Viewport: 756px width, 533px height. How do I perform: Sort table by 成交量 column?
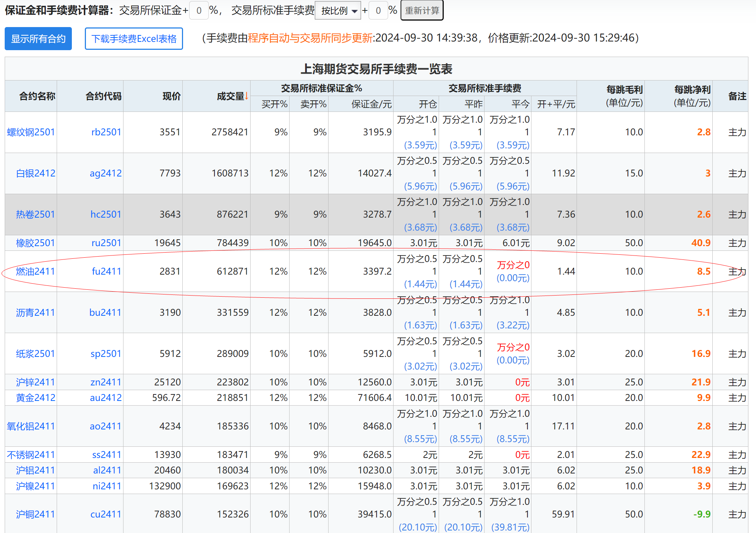tap(231, 96)
